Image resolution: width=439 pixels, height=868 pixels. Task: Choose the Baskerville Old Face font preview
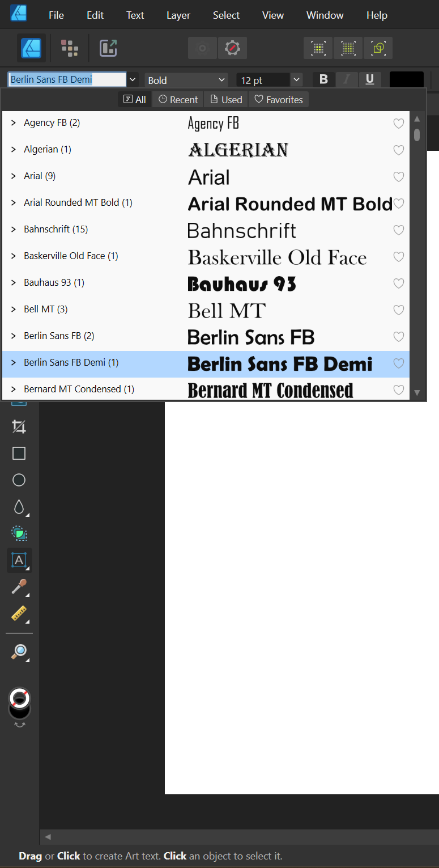click(x=278, y=257)
